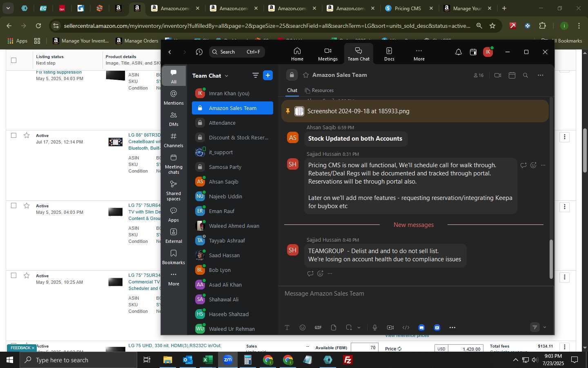
Task: Open screenshot tool dropdown arrow in message toolbar
Action: [x=359, y=328]
